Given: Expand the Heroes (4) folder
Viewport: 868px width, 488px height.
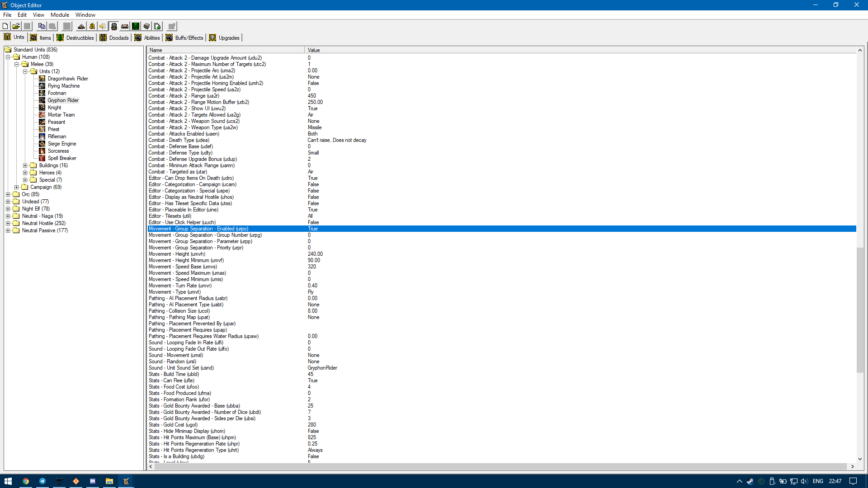Looking at the screenshot, I should point(25,173).
